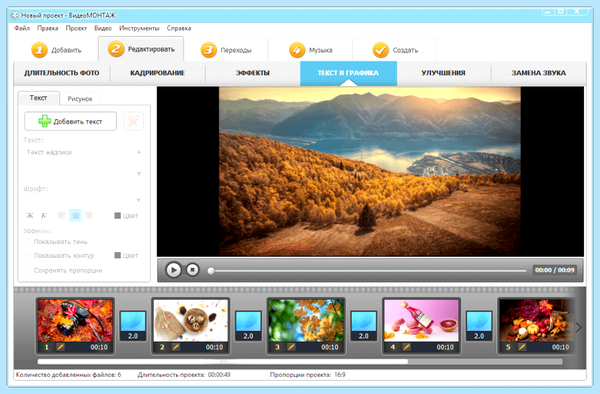This screenshot has height=394, width=600.
Task: Go to step 3 Переходы
Action: tap(226, 50)
